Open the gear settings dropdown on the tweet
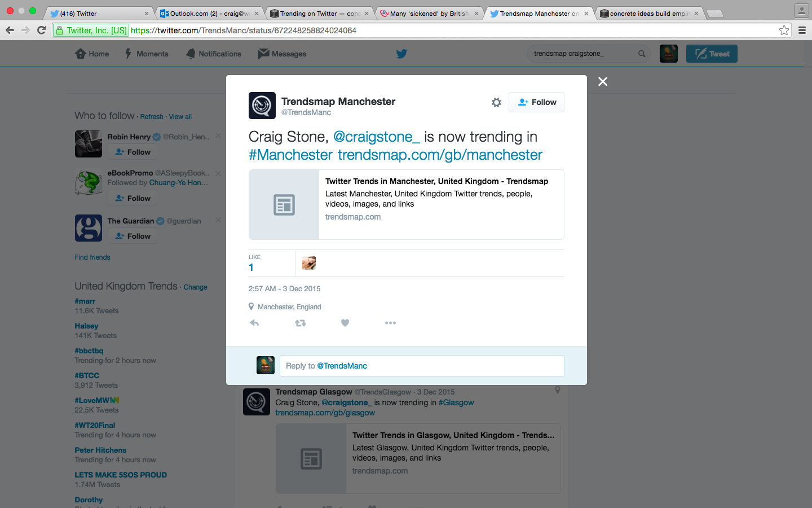 point(496,102)
